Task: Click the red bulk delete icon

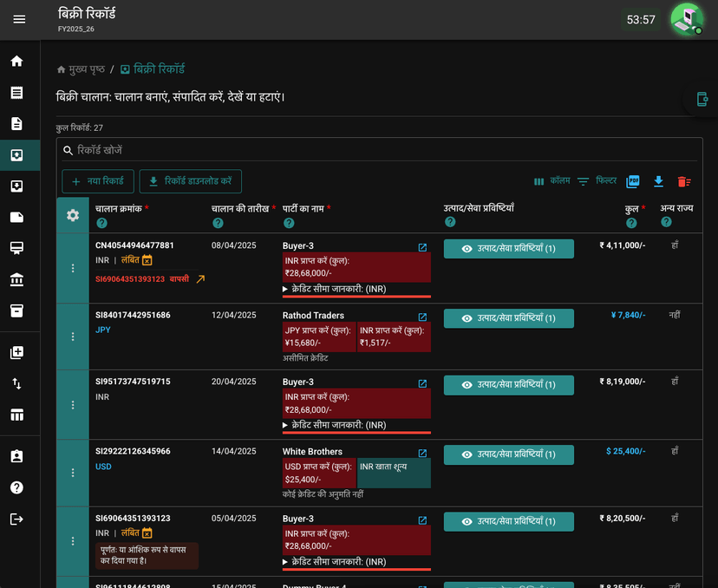Action: coord(684,182)
